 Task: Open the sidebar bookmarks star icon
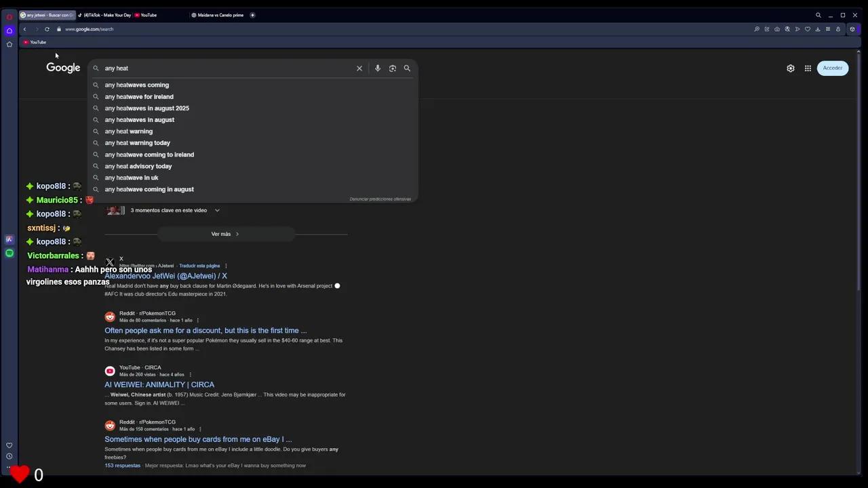(9, 44)
